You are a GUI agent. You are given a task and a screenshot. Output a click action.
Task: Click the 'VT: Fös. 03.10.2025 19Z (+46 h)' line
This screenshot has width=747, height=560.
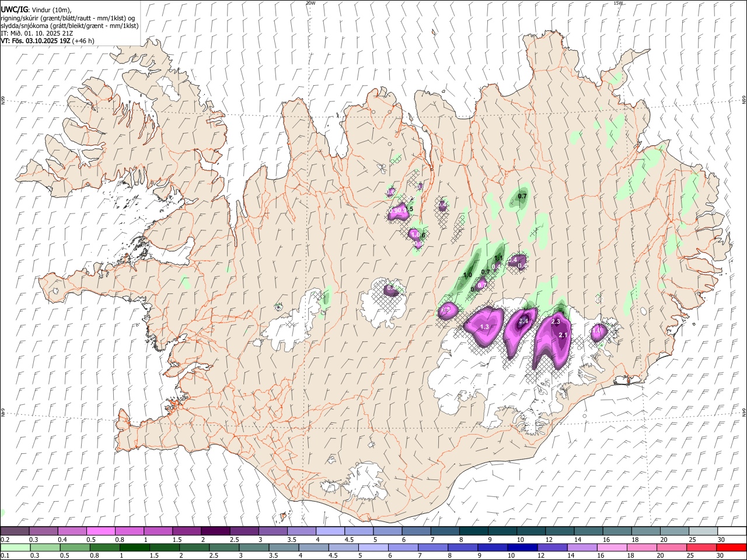48,41
